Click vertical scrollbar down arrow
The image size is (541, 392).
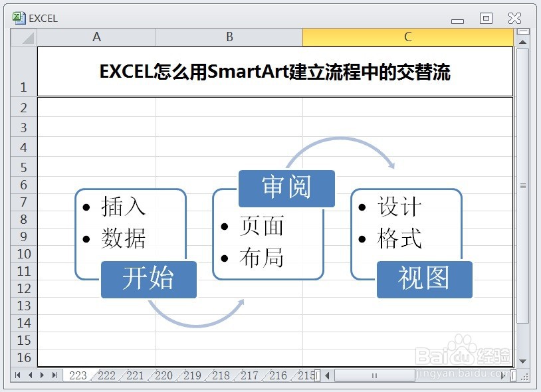point(522,361)
